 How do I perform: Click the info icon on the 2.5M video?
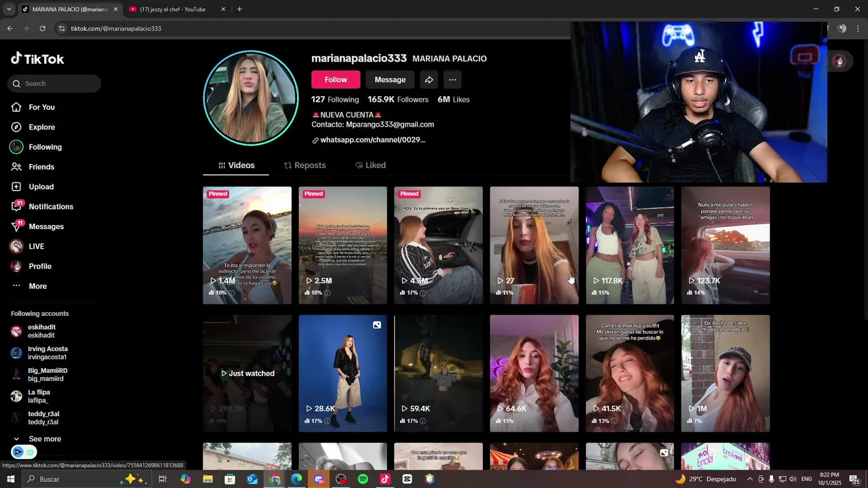point(328,293)
